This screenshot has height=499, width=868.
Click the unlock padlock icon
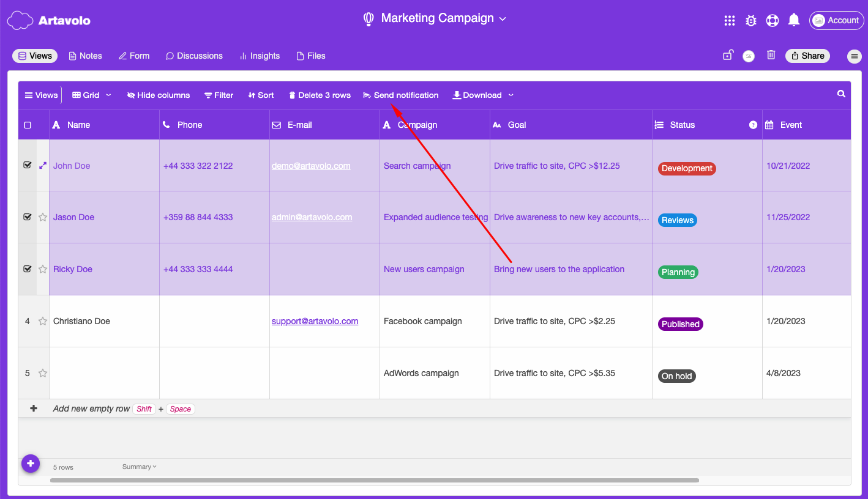click(x=728, y=55)
